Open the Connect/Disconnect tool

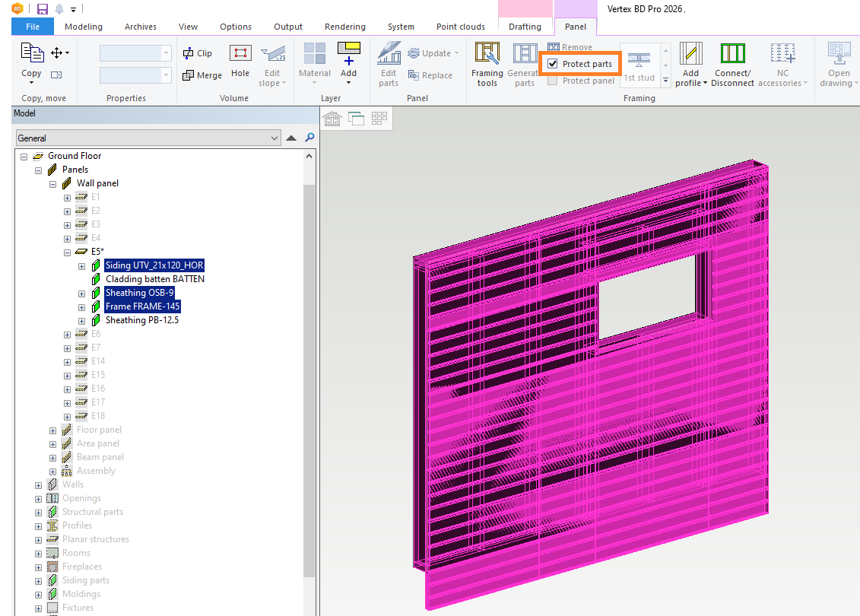point(732,55)
